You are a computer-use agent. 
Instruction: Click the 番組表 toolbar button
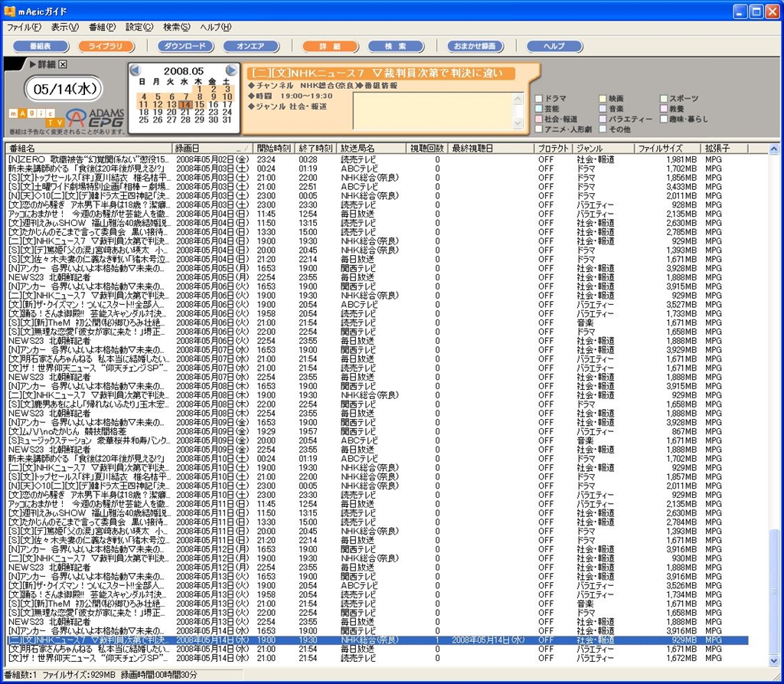pos(41,46)
